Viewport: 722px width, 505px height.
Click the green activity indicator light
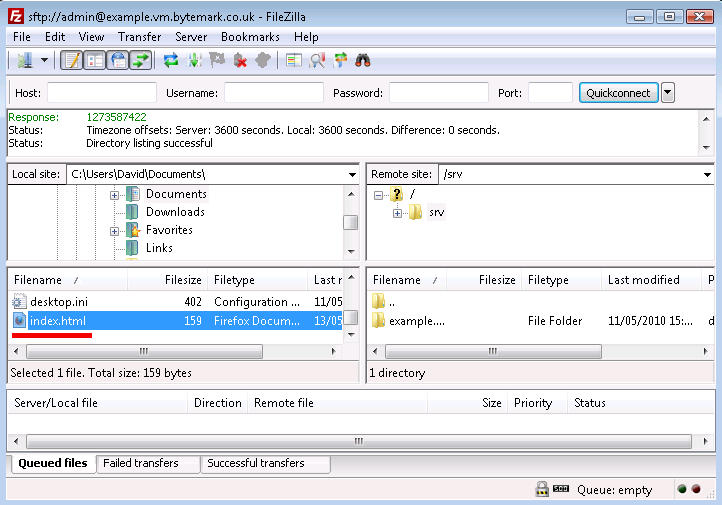[x=682, y=489]
